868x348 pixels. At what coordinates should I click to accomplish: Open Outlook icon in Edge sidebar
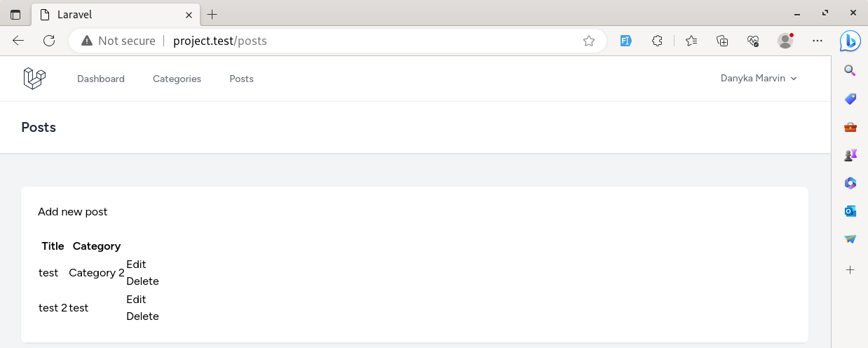[850, 210]
